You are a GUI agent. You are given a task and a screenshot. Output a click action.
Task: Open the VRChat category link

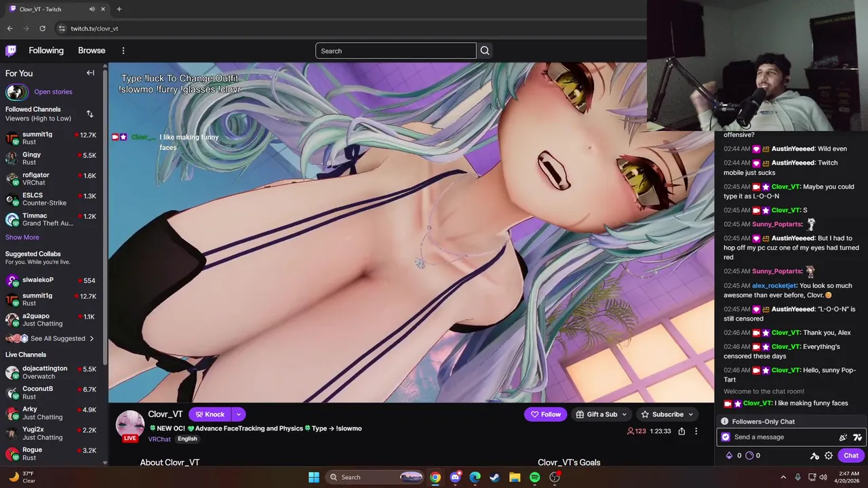(x=159, y=439)
